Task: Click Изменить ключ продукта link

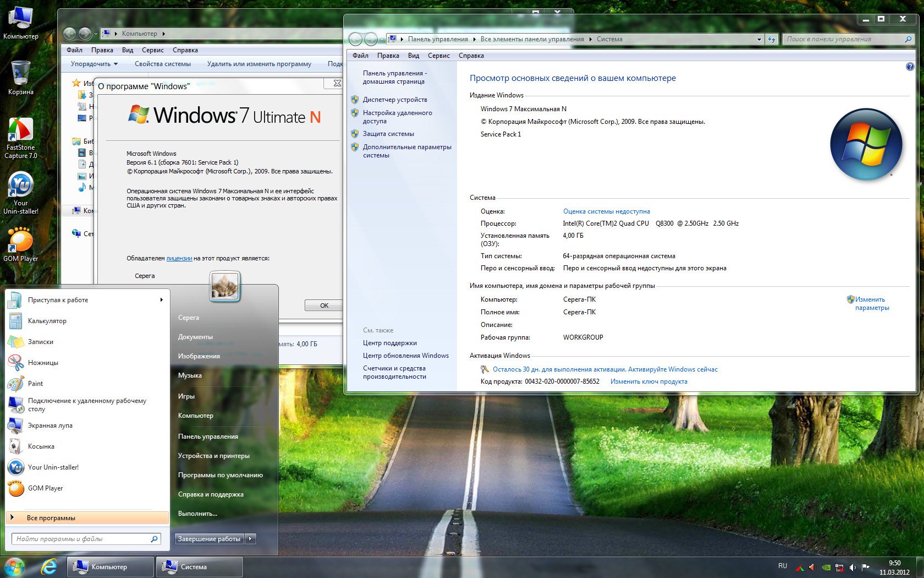Action: (648, 381)
